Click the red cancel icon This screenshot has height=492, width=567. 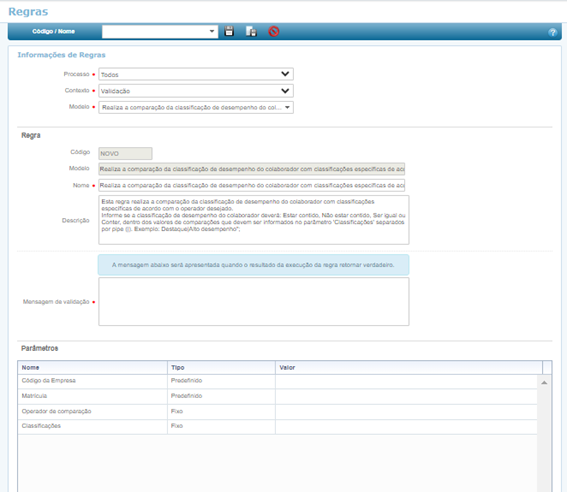pyautogui.click(x=274, y=31)
